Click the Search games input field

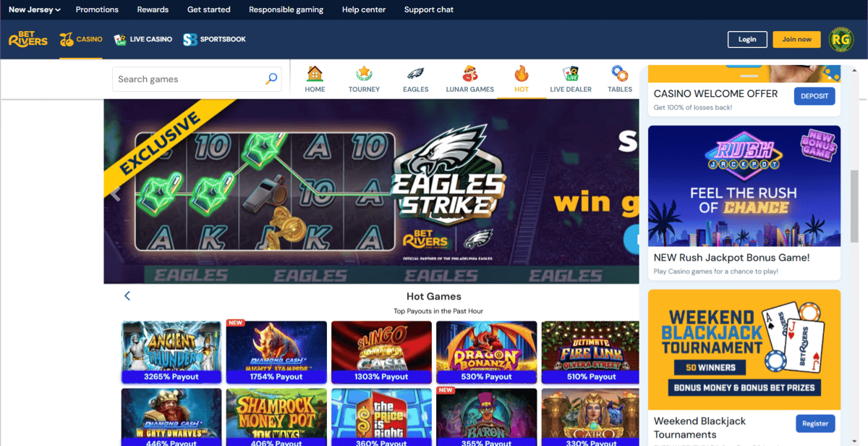click(x=188, y=79)
